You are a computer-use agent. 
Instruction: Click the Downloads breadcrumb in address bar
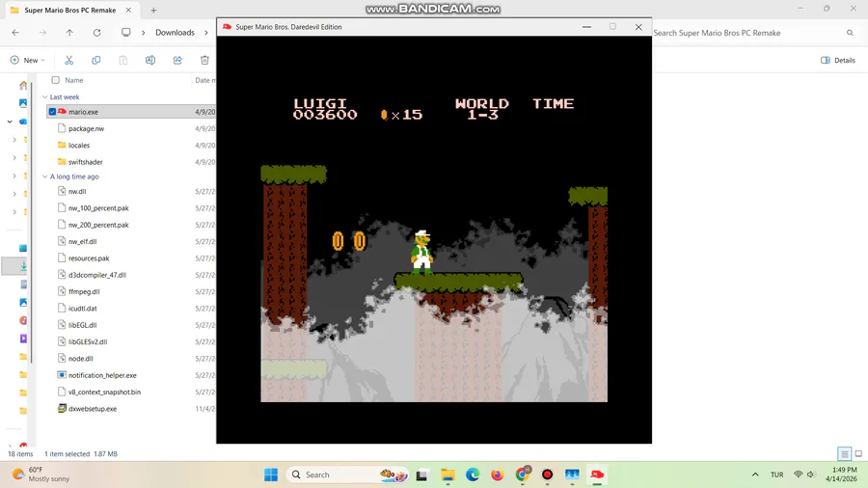click(175, 33)
